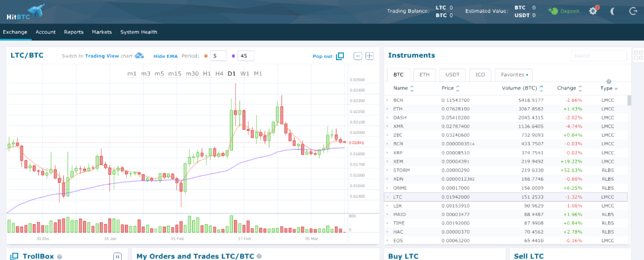The height and width of the screenshot is (260, 644).
Task: Select the BCH instrument row
Action: pyautogui.click(x=506, y=100)
